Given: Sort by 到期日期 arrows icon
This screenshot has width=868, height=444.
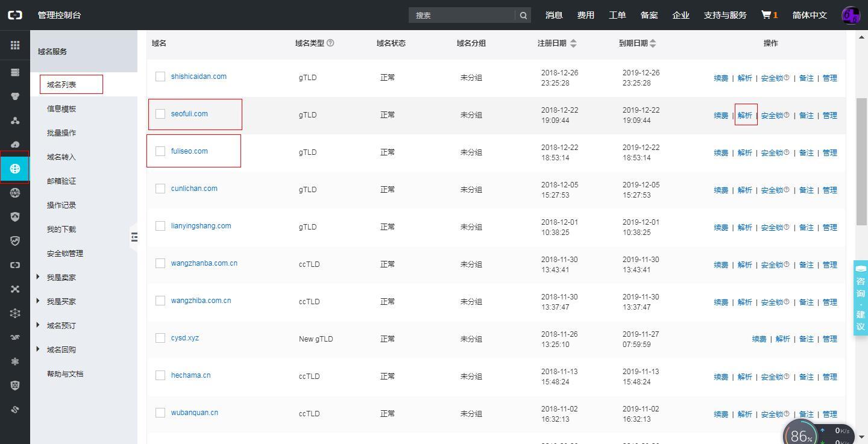Looking at the screenshot, I should pos(653,43).
